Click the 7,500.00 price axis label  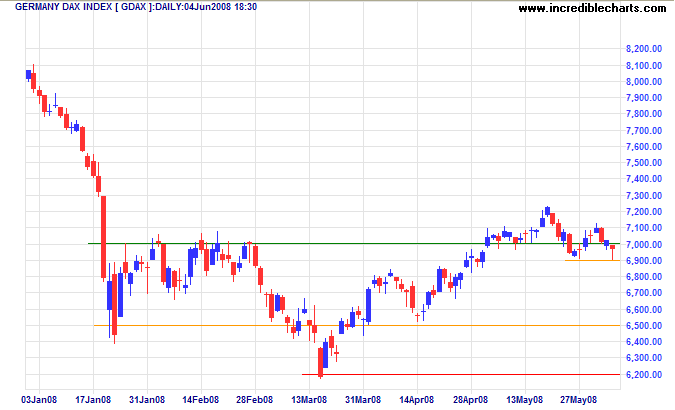pyautogui.click(x=644, y=163)
